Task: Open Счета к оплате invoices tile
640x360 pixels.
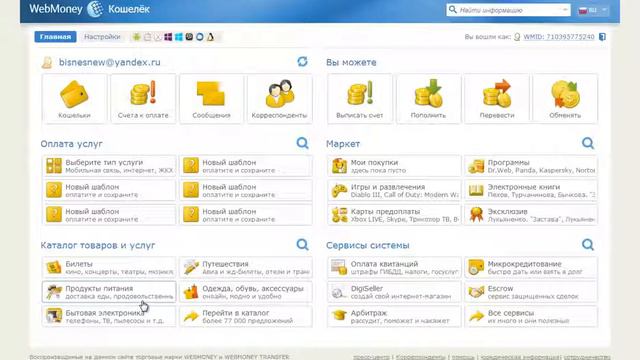Action: pos(143,98)
